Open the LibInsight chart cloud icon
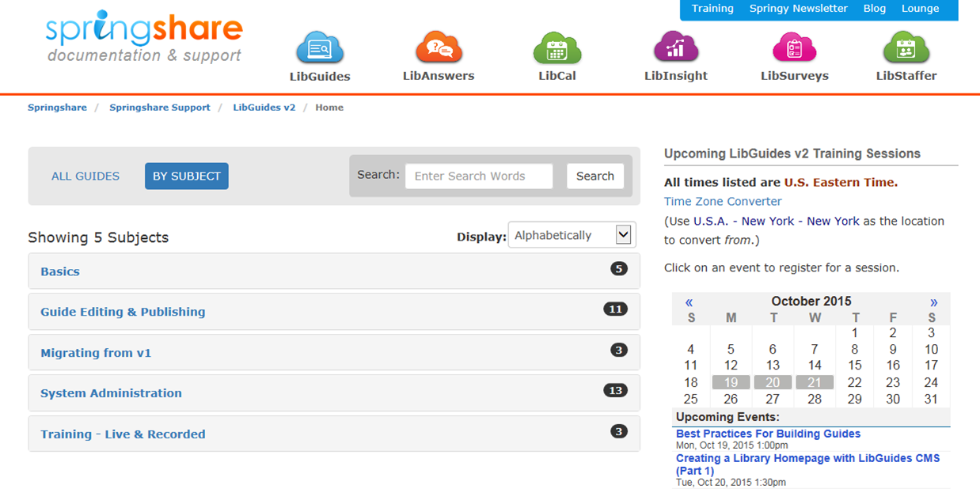The image size is (980, 489). point(676,47)
